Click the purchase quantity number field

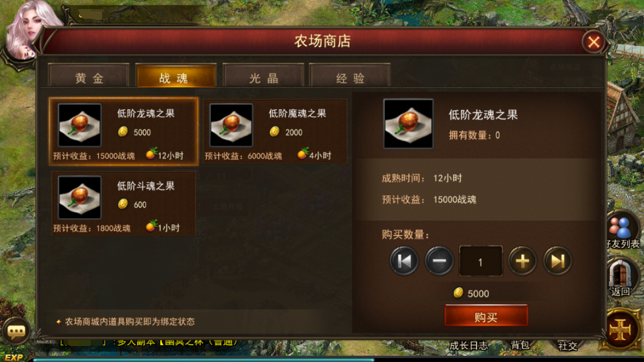[481, 262]
